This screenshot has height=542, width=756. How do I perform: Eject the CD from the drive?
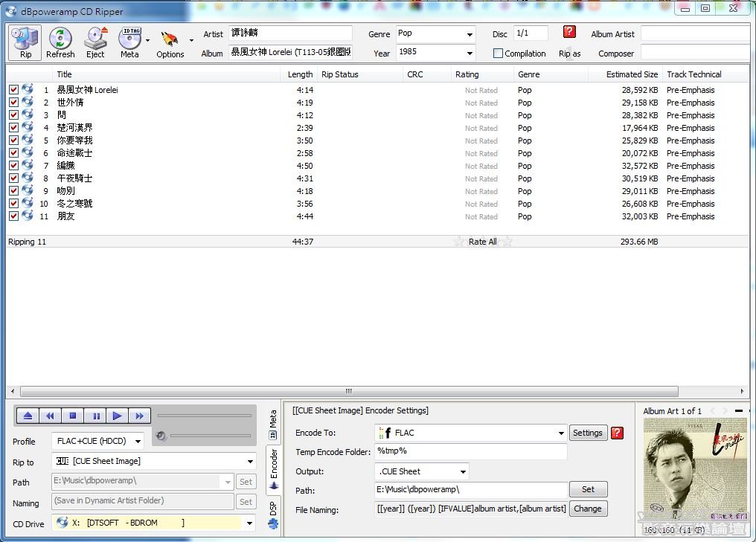[95, 43]
